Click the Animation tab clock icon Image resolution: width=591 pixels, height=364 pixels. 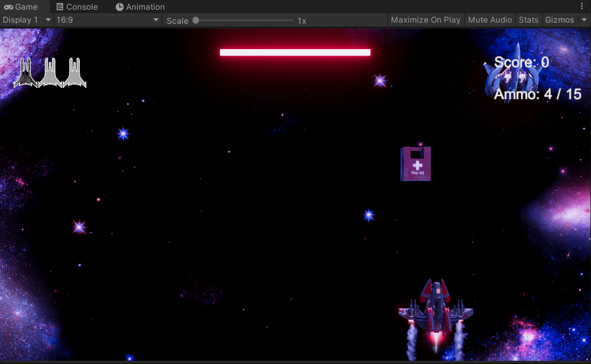(x=120, y=7)
